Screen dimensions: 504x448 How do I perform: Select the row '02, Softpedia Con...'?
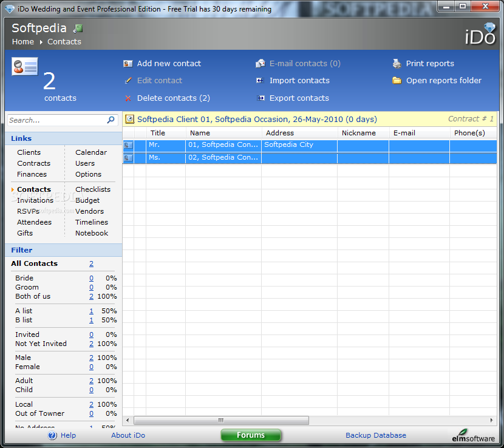pos(310,158)
